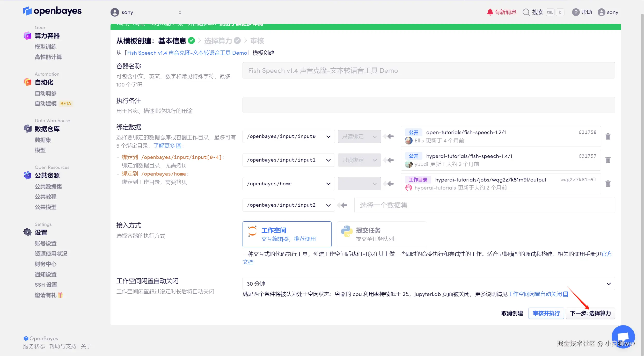Open the new messages bell notification
The width and height of the screenshot is (644, 356).
[x=490, y=12]
